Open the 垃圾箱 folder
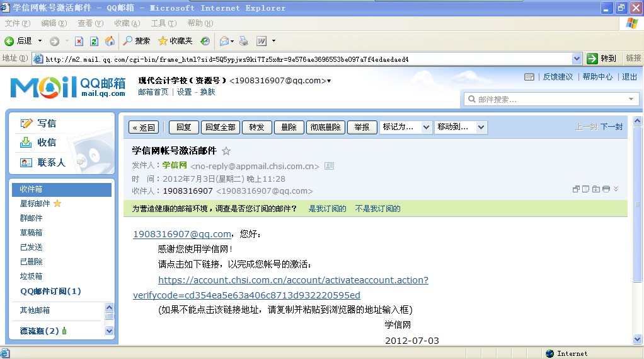 pos(32,276)
